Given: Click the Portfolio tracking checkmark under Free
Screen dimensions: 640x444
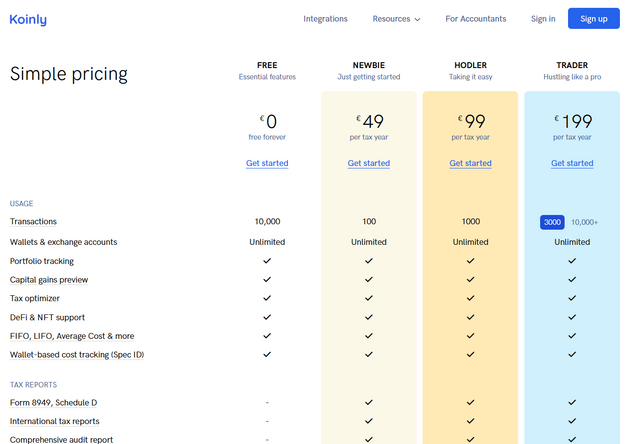Looking at the screenshot, I should [x=267, y=261].
